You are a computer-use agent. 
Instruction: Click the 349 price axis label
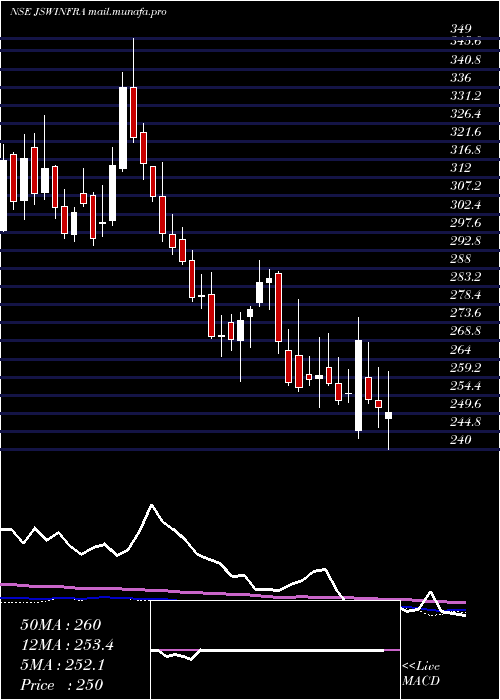461,29
